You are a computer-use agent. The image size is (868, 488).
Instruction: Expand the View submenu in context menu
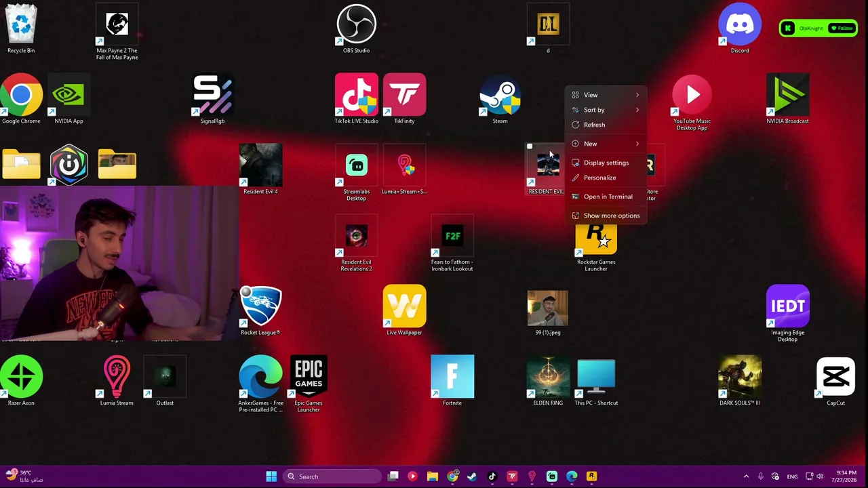click(606, 95)
